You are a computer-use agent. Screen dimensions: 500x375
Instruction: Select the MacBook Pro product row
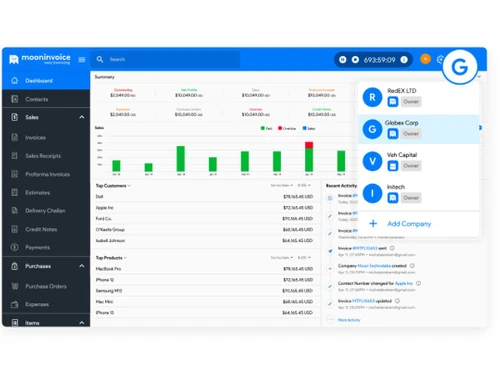204,269
